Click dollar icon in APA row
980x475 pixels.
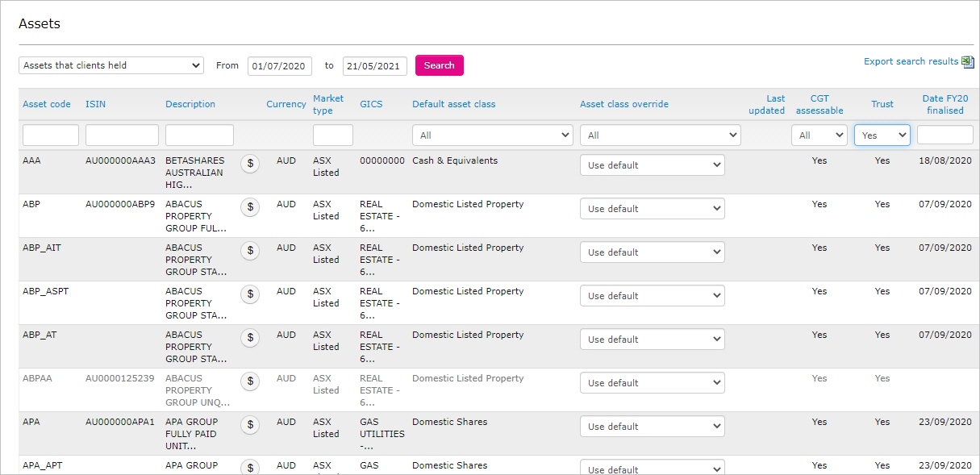(250, 425)
